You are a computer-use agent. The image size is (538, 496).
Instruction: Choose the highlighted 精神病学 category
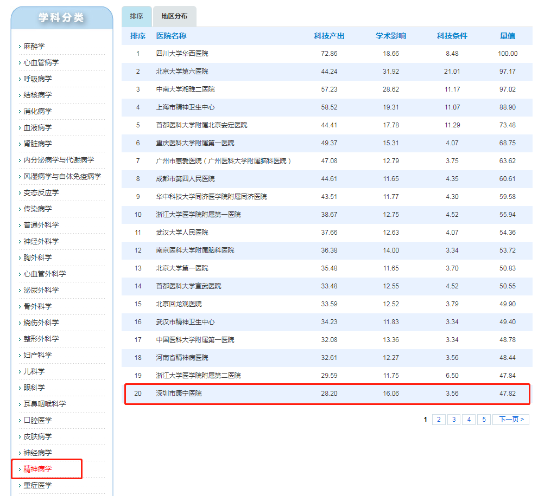coord(37,469)
